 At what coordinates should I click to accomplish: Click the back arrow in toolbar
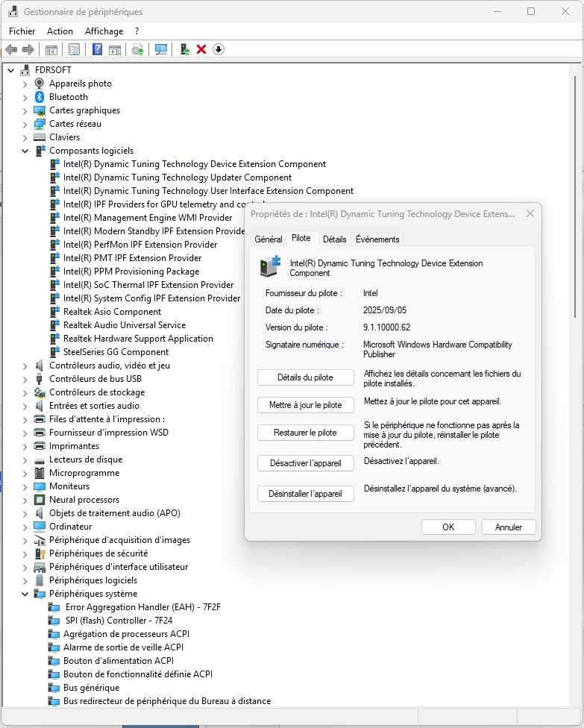(11, 49)
